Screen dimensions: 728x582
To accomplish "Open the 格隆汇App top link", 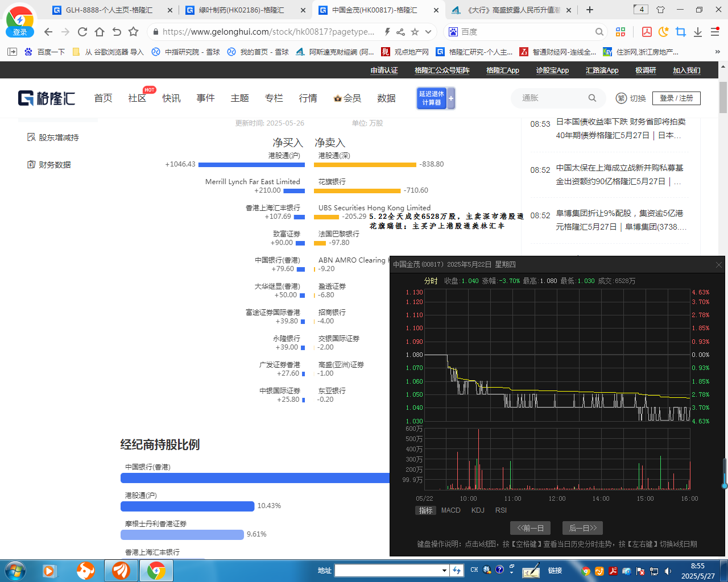I will tap(503, 70).
